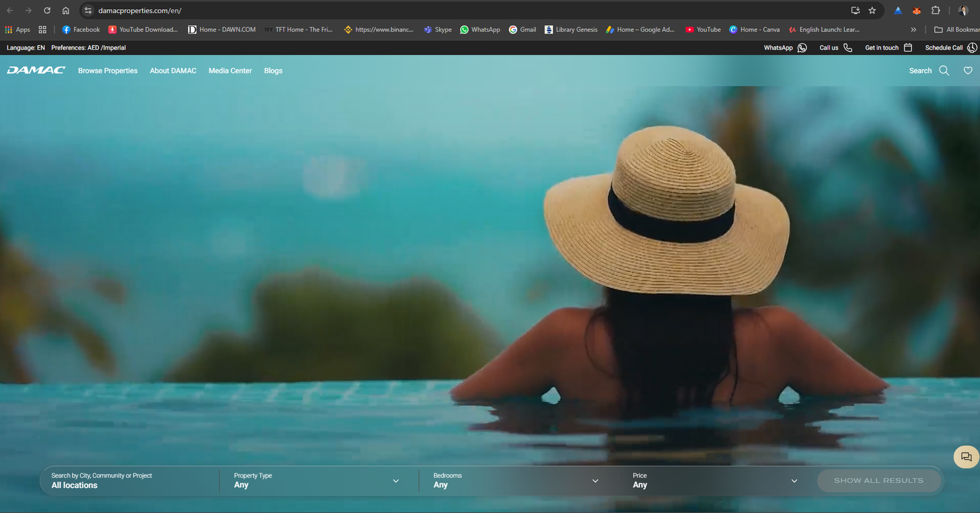The image size is (980, 513).
Task: Open the browser profile avatar
Action: 963,10
